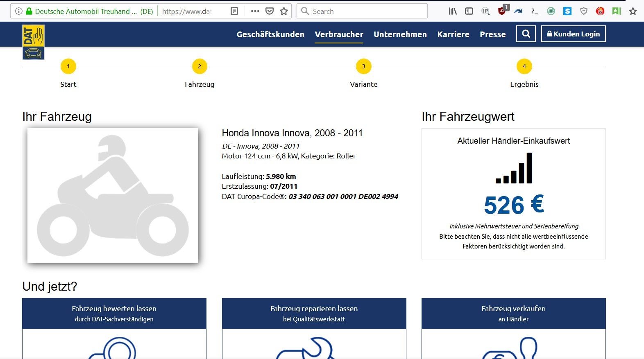Open the page actions three-dot menu
This screenshot has width=644, height=359.
pos(255,11)
